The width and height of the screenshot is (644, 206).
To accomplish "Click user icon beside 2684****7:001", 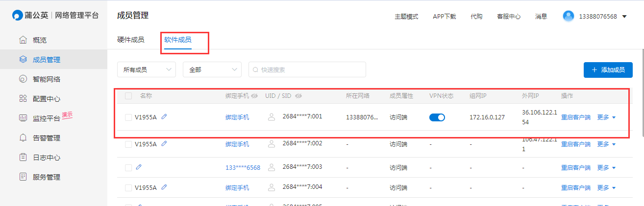I will (272, 117).
